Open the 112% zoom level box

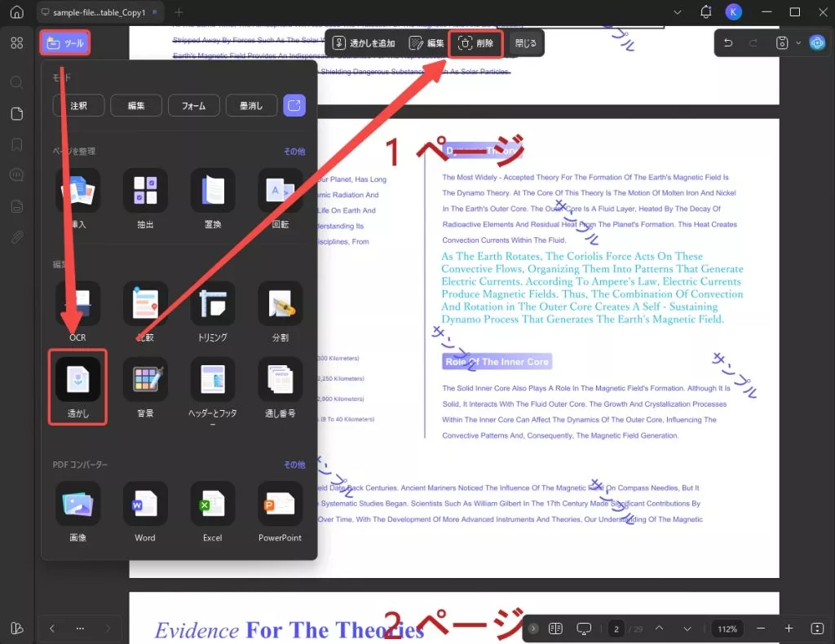coord(727,629)
